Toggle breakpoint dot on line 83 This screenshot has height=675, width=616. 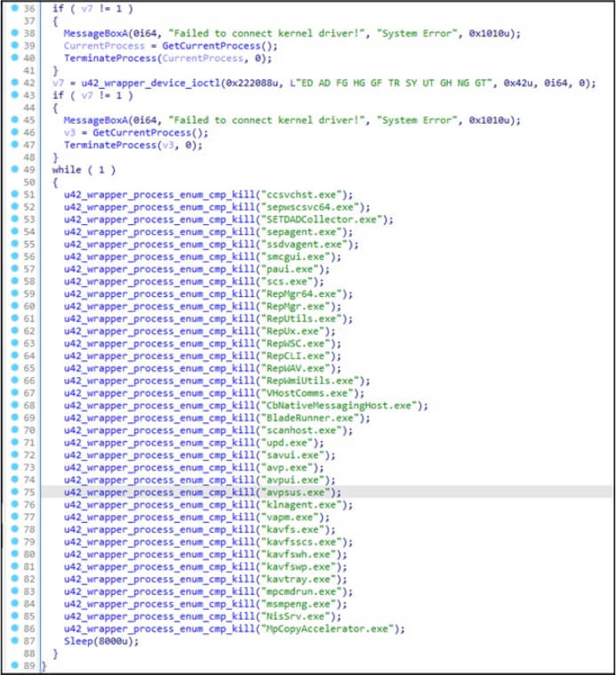point(14,591)
